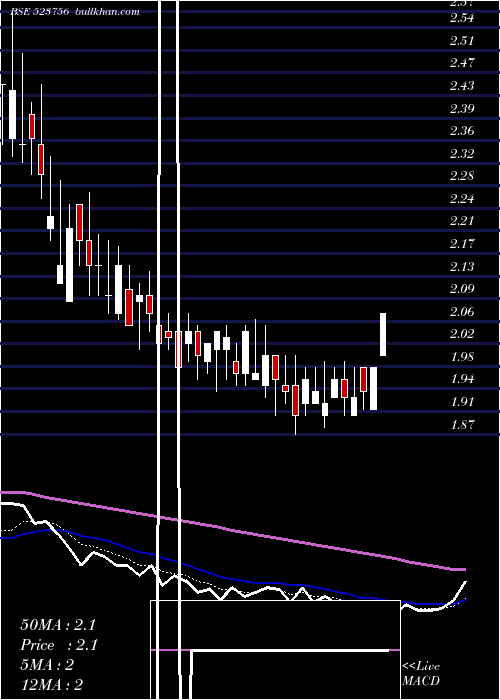Click the 5MA : 2 indicator text

click(47, 665)
